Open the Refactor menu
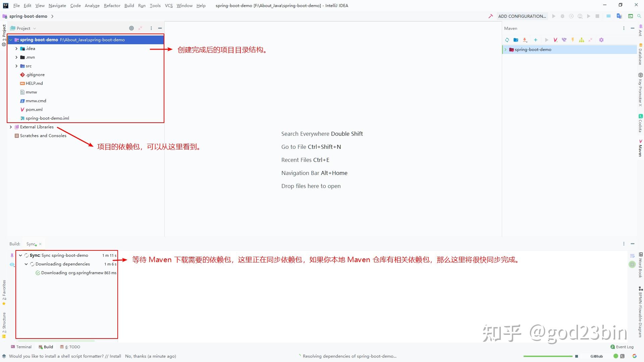 tap(112, 5)
